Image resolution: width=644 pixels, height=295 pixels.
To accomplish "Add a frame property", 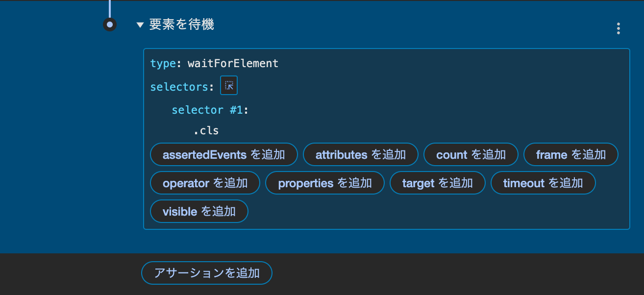I will [x=570, y=155].
